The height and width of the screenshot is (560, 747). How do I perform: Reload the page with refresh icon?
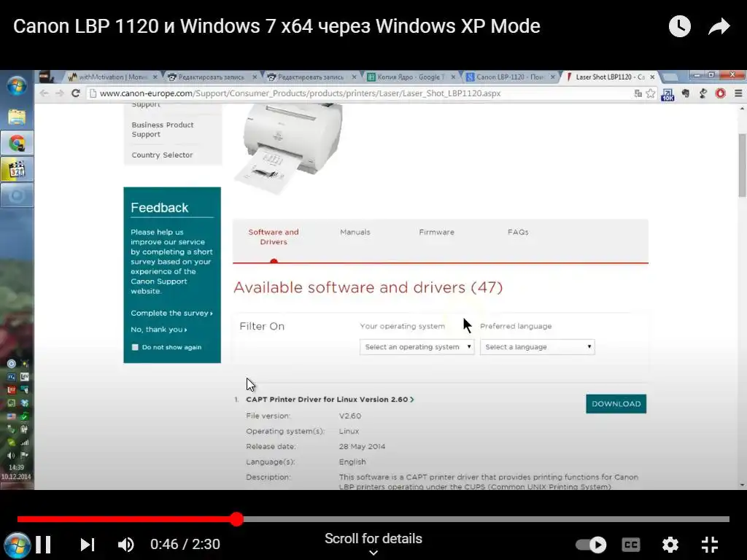click(75, 93)
